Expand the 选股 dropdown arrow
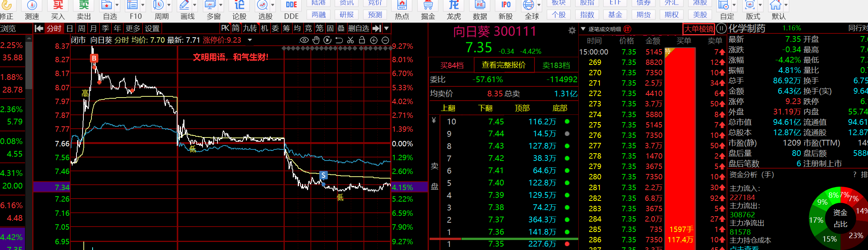This screenshot has width=868, height=250. (x=273, y=5)
